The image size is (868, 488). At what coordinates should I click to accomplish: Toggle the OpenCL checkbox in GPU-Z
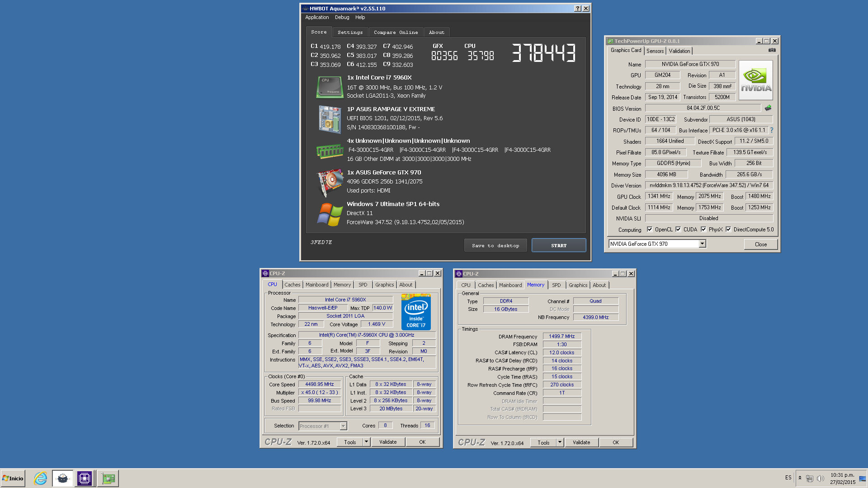650,230
